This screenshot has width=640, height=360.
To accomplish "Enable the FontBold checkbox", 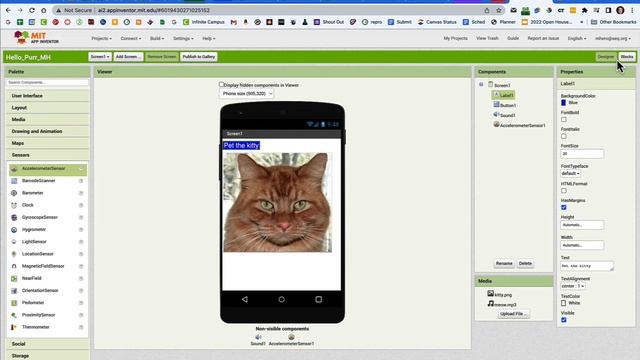I will tap(564, 119).
